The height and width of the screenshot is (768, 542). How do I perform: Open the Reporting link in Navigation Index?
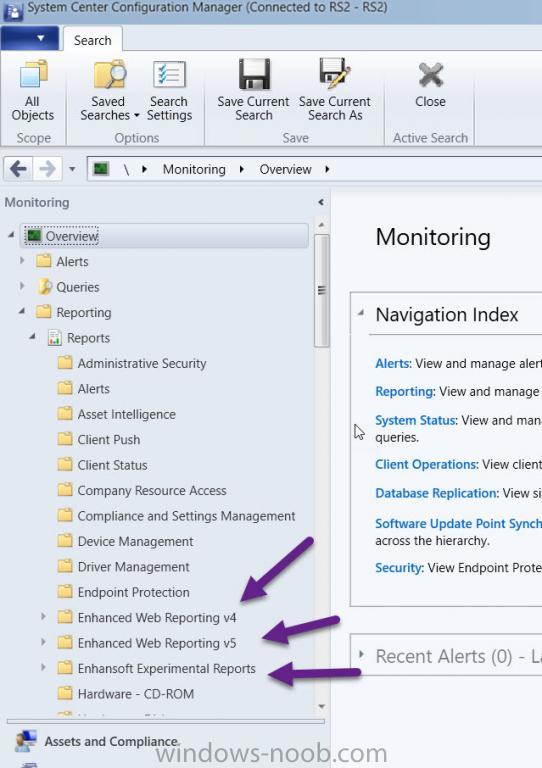[404, 391]
